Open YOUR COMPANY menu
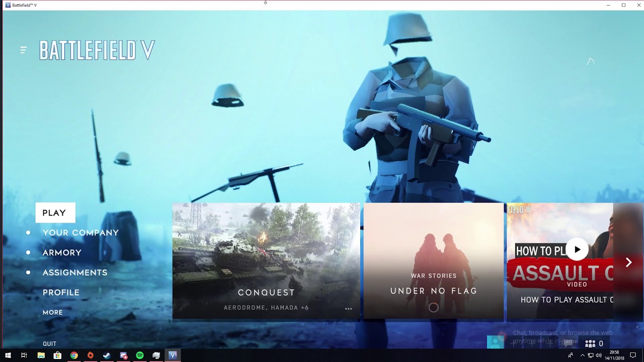 80,233
